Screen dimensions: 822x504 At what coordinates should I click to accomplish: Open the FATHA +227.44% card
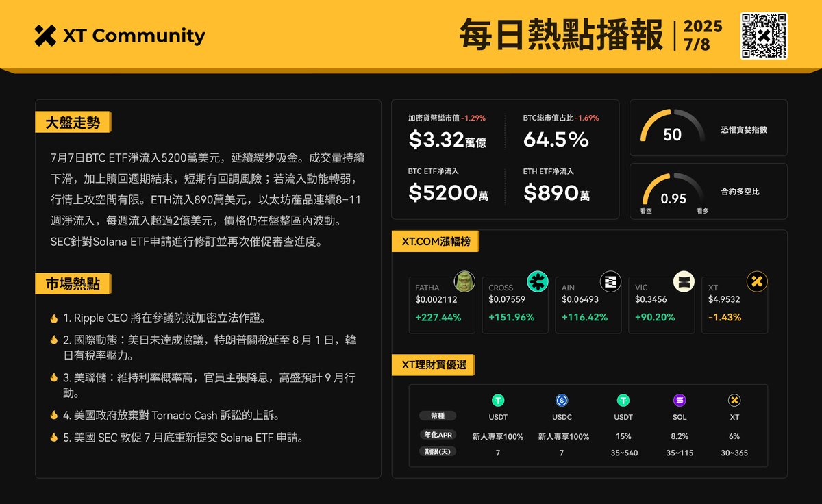(x=442, y=305)
